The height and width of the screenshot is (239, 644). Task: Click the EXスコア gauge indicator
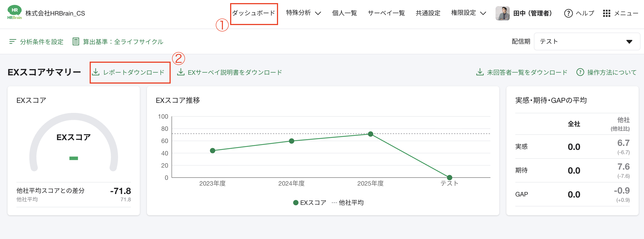click(73, 158)
